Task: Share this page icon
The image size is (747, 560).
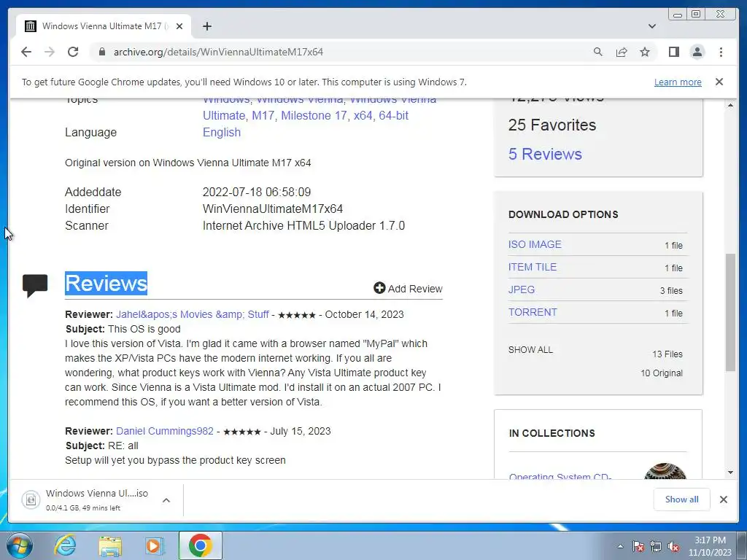Action: 622,52
